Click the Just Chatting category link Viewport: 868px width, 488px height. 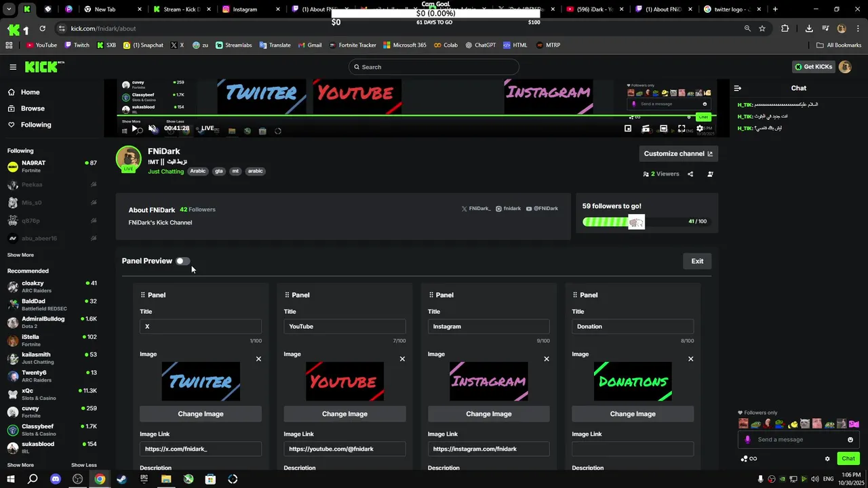point(166,171)
